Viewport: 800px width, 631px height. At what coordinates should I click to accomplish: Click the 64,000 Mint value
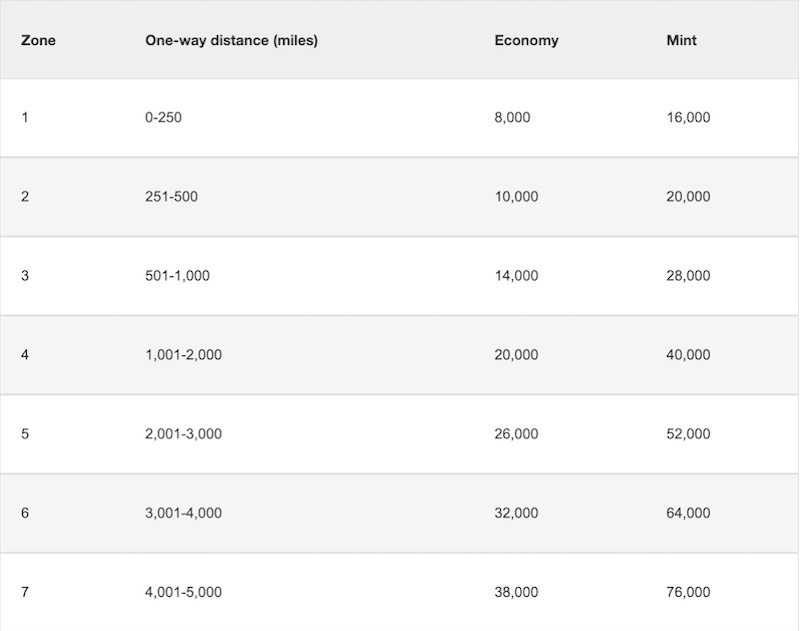(688, 513)
